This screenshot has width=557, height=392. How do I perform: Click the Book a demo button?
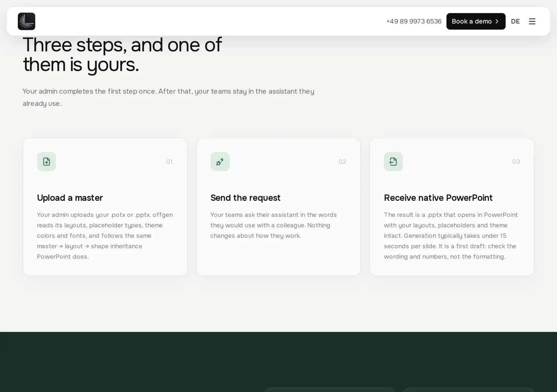click(x=476, y=21)
